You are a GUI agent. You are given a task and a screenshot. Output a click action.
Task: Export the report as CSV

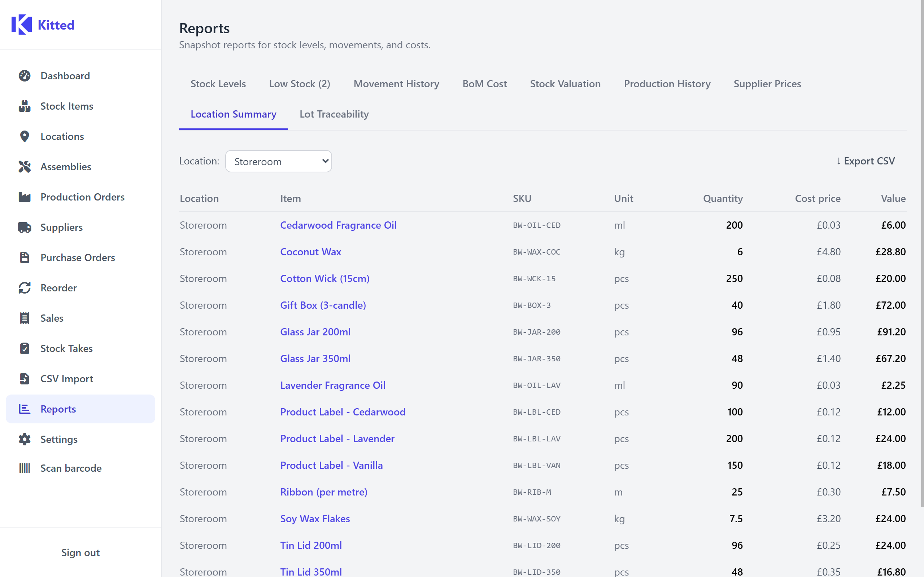tap(866, 161)
